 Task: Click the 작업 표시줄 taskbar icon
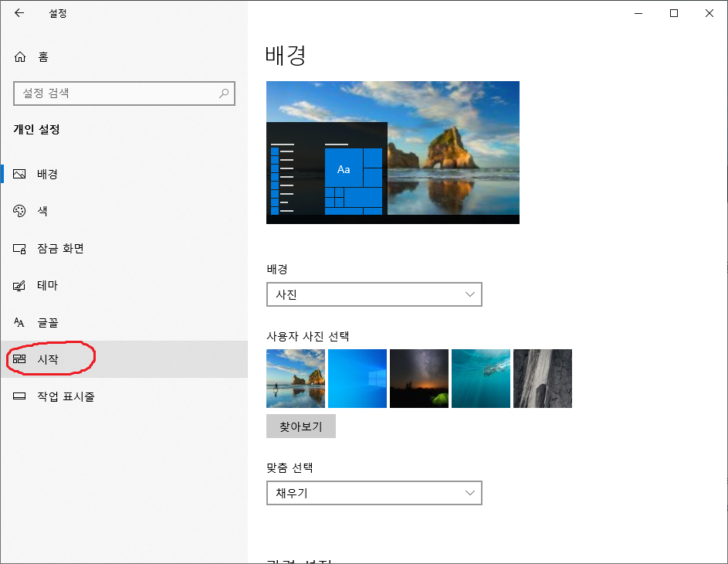pos(20,396)
